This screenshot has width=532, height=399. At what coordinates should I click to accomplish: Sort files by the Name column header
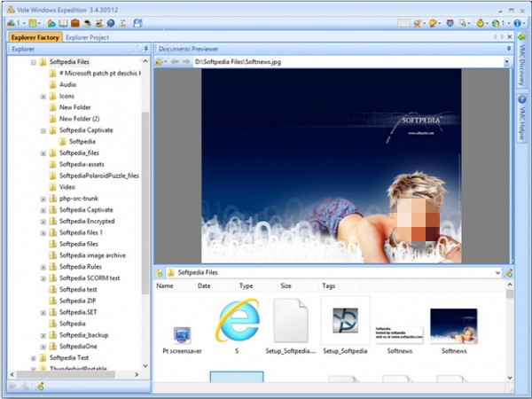(x=165, y=286)
